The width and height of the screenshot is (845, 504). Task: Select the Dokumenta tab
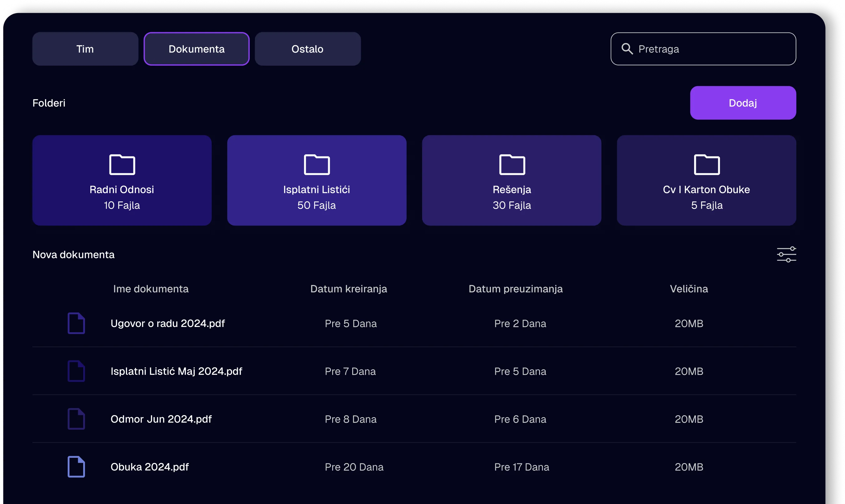(x=196, y=49)
